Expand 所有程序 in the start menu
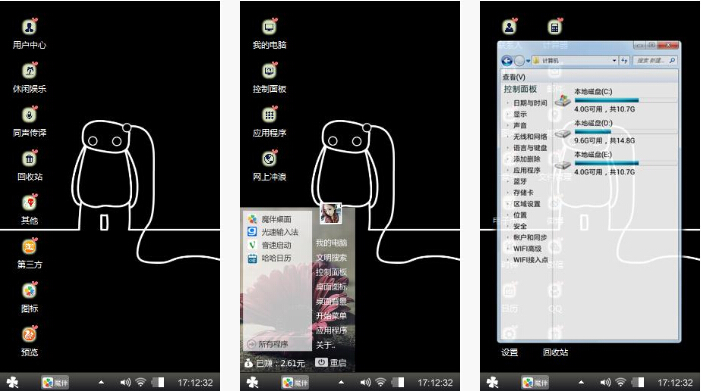Viewport: 701px width, 391px height. tap(267, 344)
